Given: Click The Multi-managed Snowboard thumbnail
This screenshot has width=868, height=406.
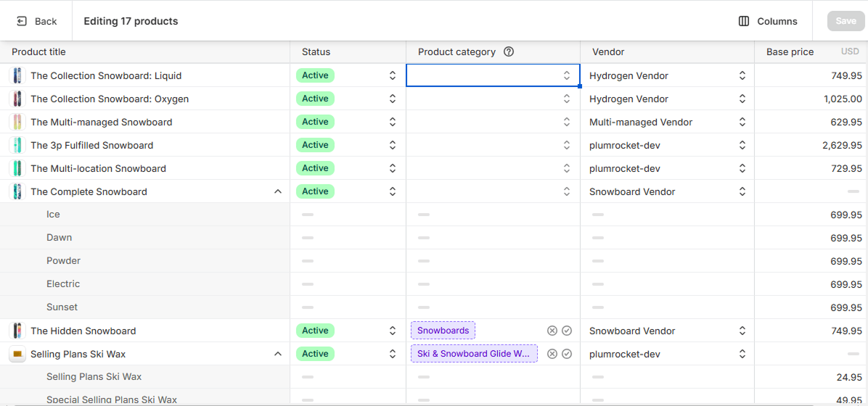Looking at the screenshot, I should click(17, 122).
